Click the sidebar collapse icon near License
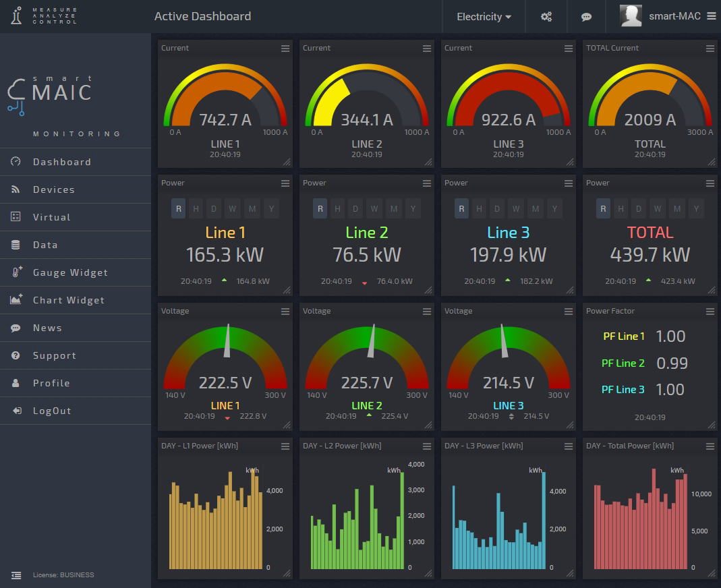The height and width of the screenshot is (588, 721). (x=16, y=575)
